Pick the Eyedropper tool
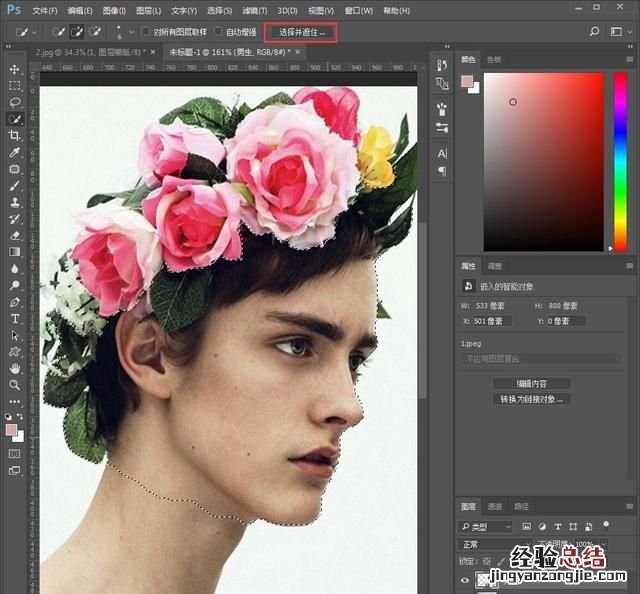Image resolution: width=640 pixels, height=594 pixels. [x=15, y=152]
